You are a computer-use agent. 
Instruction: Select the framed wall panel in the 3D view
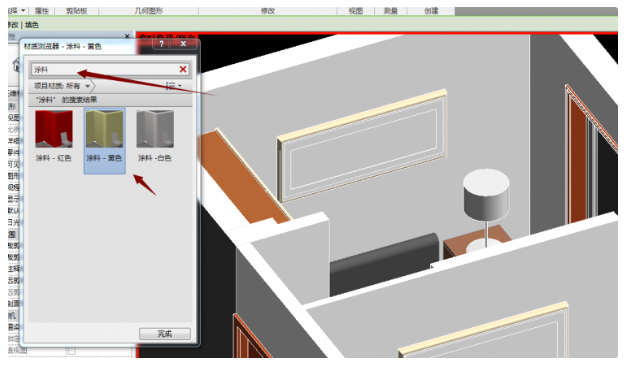tap(362, 145)
